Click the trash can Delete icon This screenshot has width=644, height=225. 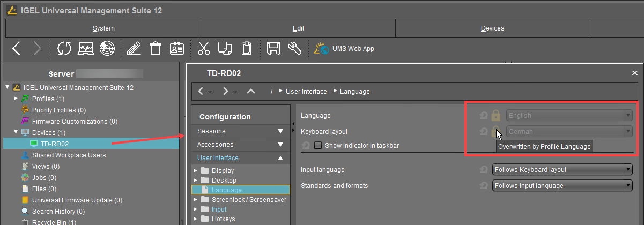tap(156, 49)
